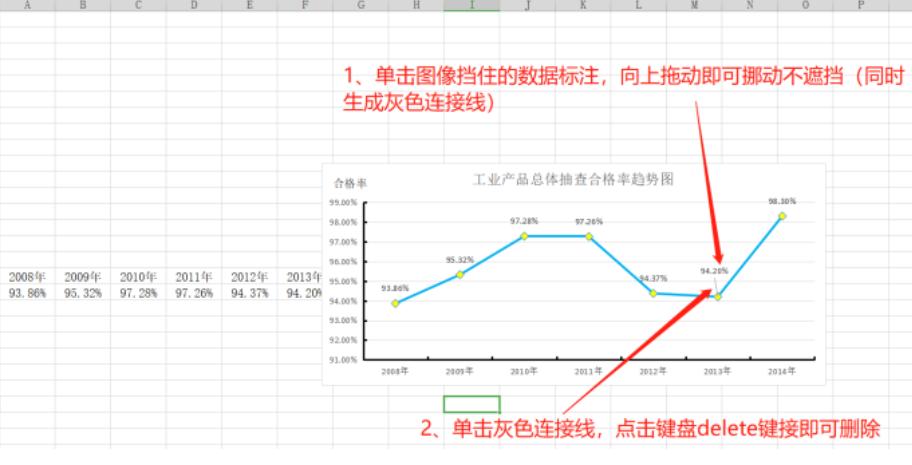Select column B header

point(83,5)
